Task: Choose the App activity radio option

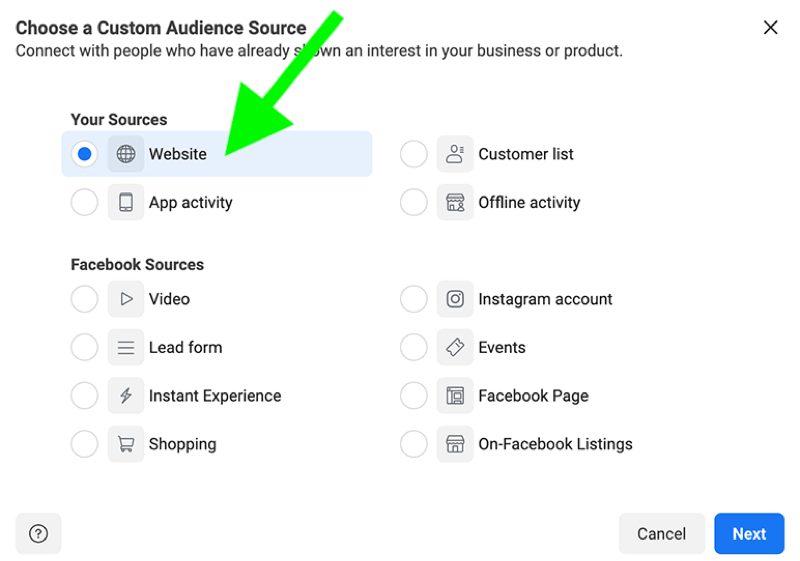Action: pos(85,202)
